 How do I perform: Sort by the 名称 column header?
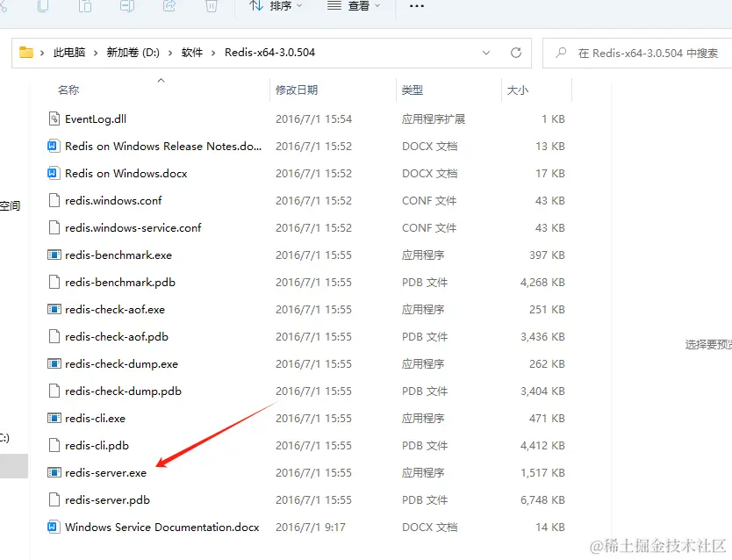tap(68, 90)
